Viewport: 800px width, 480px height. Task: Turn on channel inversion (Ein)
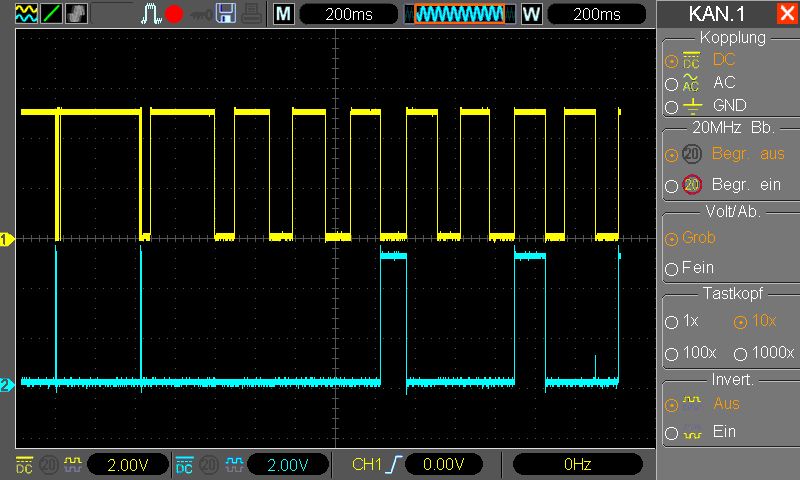[x=671, y=433]
